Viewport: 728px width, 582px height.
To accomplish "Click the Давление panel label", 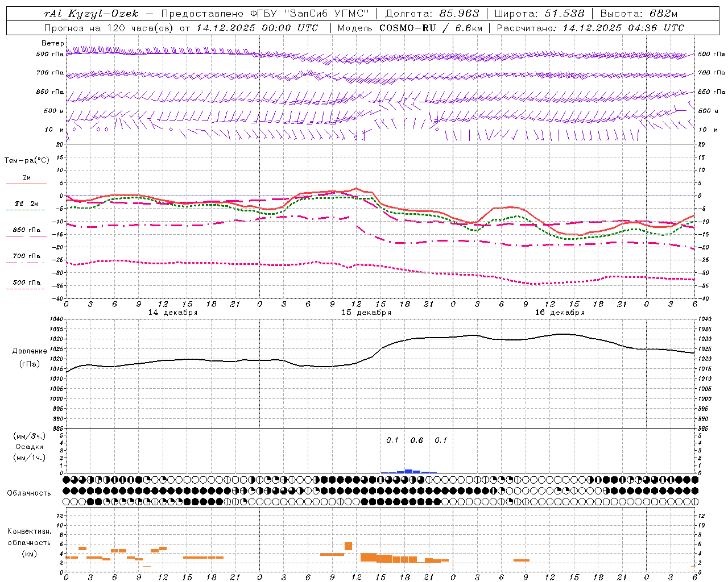I will coord(30,351).
